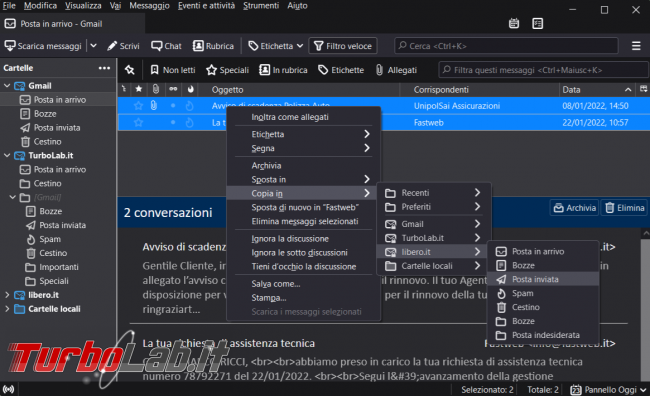Star the Fastweb message
This screenshot has width=650, height=396.
click(x=138, y=122)
